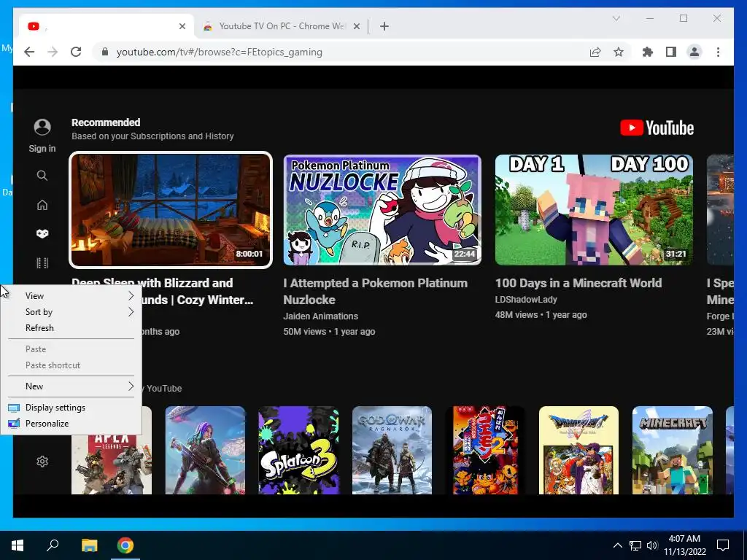Open the Windows Start menu
The width and height of the screenshot is (747, 560).
(18, 545)
